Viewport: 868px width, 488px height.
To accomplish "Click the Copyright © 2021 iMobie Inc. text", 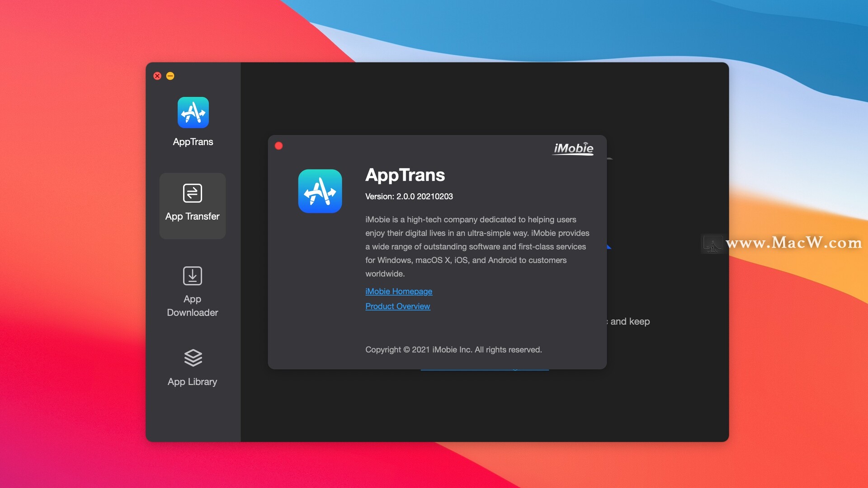I will pos(453,350).
